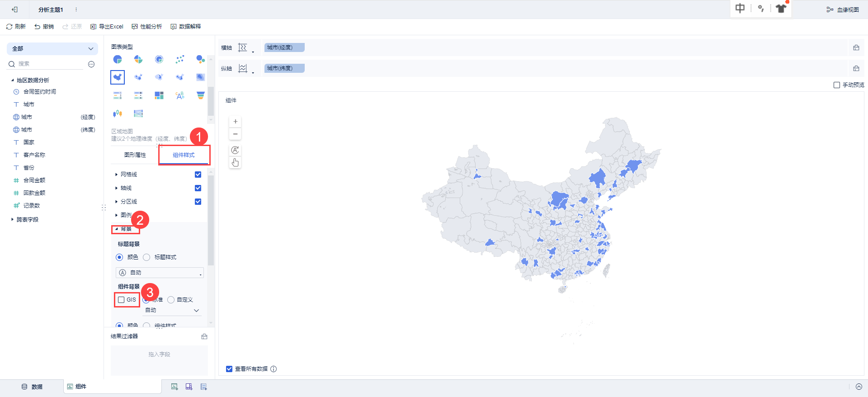Uncheck the 网格线 gridline checkbox
Image resolution: width=868 pixels, height=397 pixels.
pyautogui.click(x=198, y=175)
